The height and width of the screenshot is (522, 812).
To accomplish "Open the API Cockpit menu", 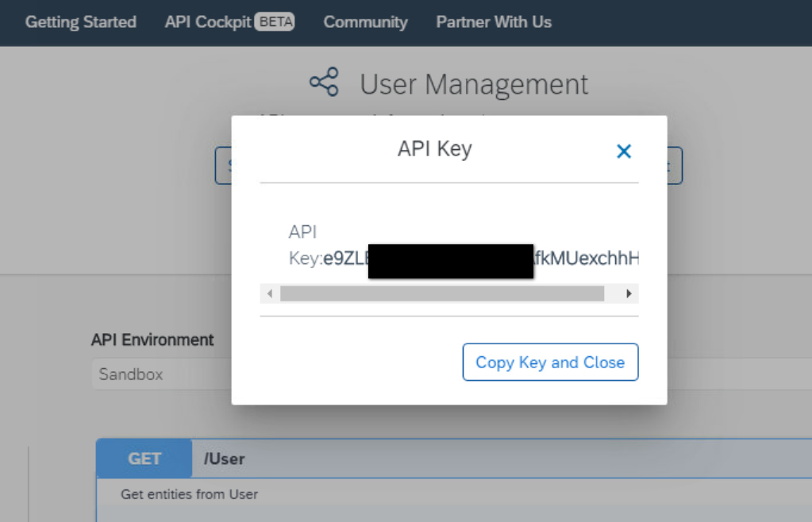I will 204,21.
